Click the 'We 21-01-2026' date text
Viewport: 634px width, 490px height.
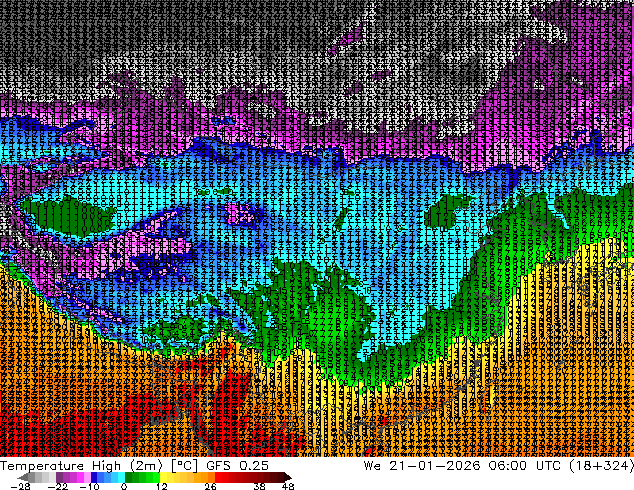(x=422, y=466)
